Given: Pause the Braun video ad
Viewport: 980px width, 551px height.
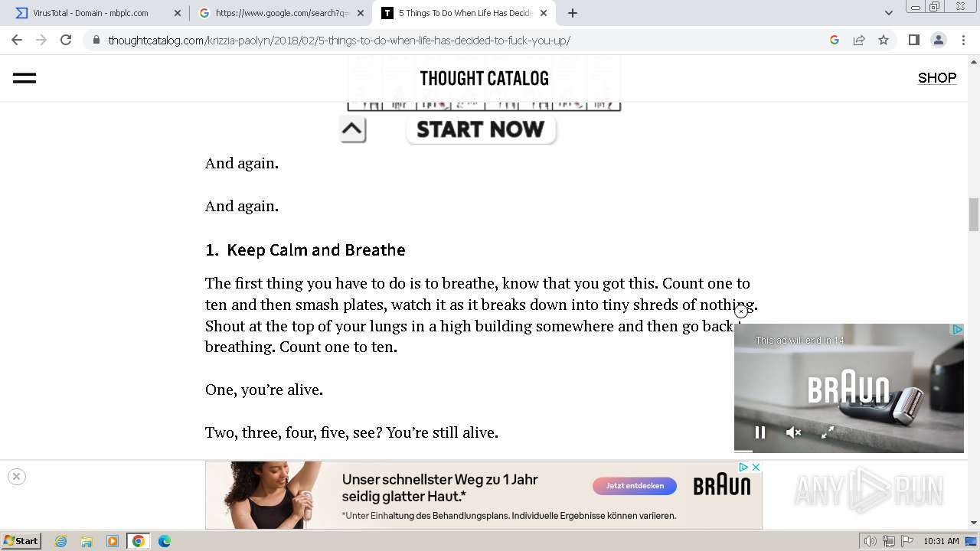Looking at the screenshot, I should [x=760, y=432].
